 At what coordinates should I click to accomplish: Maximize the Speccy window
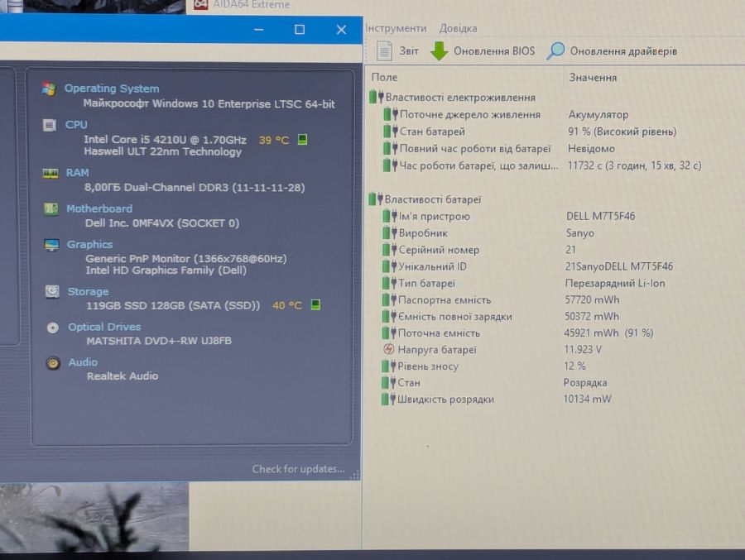[300, 30]
